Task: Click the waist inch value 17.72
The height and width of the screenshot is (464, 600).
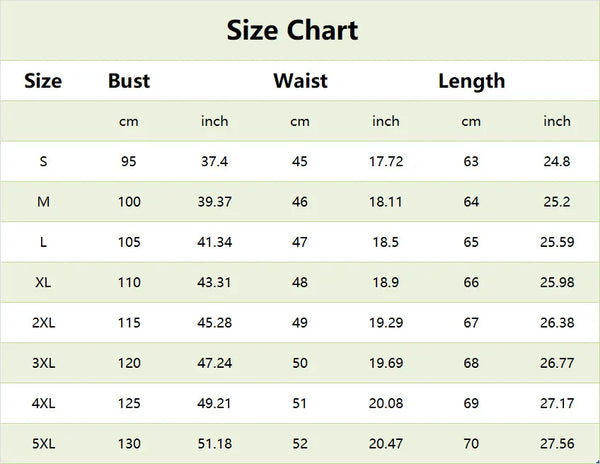Action: tap(386, 161)
